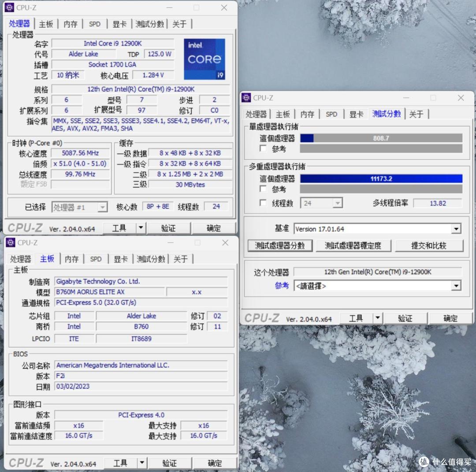Open 关于 tab in benchmark window
476x472 pixels.
pyautogui.click(x=416, y=114)
